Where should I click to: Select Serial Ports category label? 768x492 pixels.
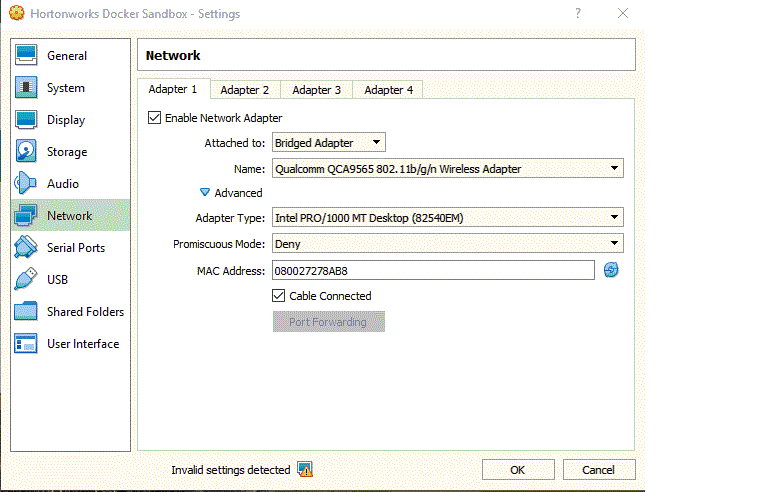coord(76,247)
